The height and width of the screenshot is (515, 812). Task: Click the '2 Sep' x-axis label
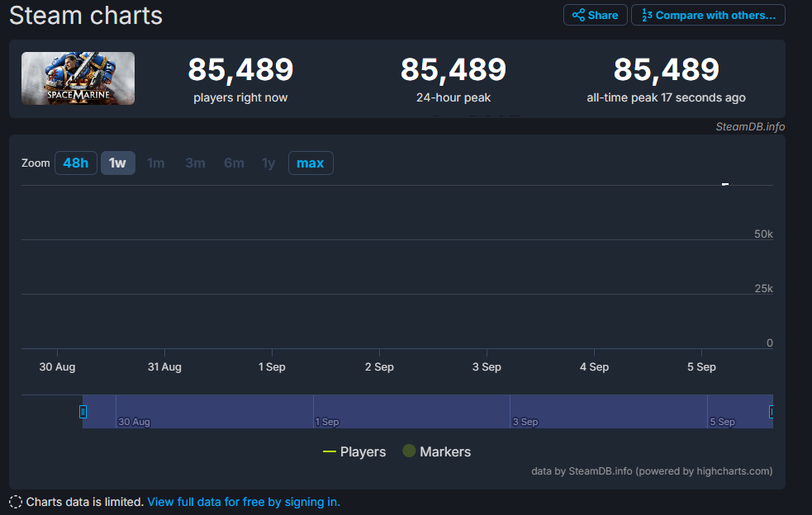[380, 367]
